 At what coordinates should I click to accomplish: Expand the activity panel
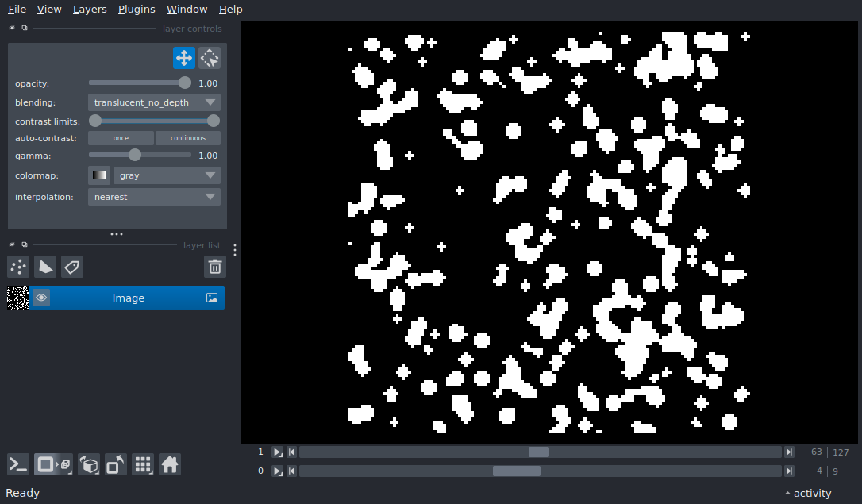(807, 493)
